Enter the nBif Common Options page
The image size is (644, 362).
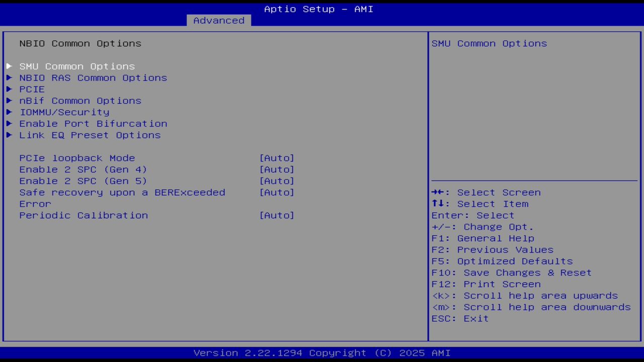(79, 101)
